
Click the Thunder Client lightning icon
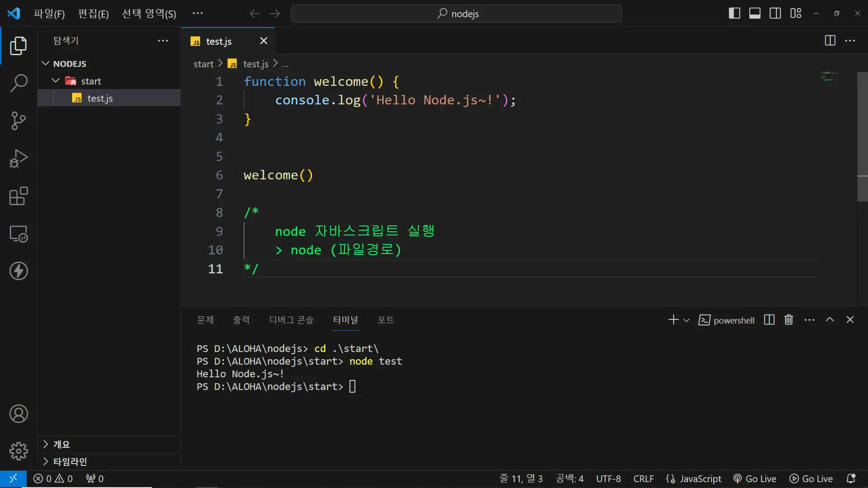click(19, 271)
